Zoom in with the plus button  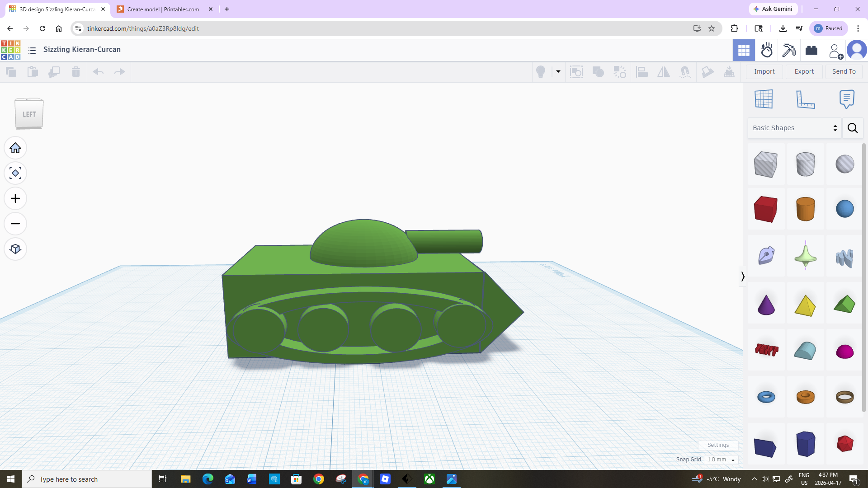(x=15, y=199)
